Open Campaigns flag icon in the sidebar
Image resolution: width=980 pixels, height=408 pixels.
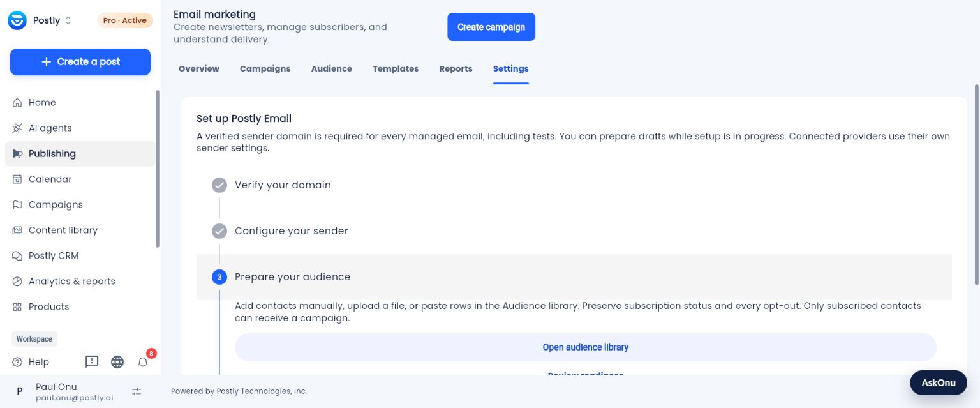pos(17,205)
